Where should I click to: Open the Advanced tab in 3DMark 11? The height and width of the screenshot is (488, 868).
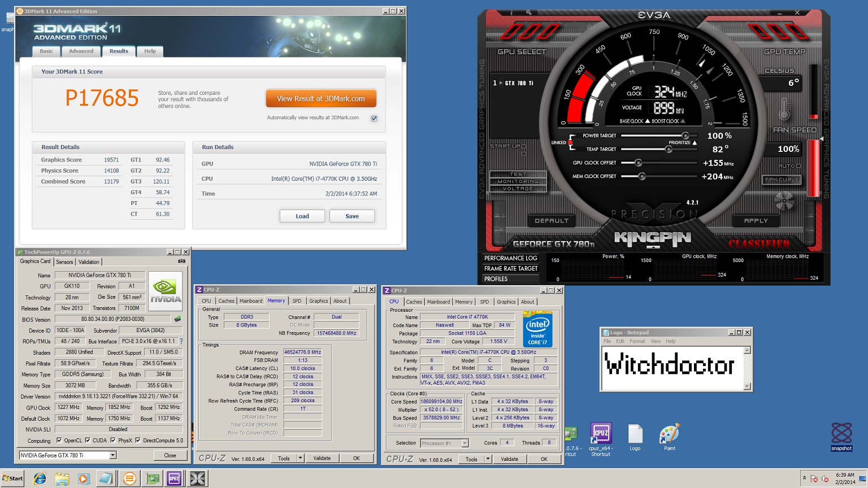coord(81,51)
